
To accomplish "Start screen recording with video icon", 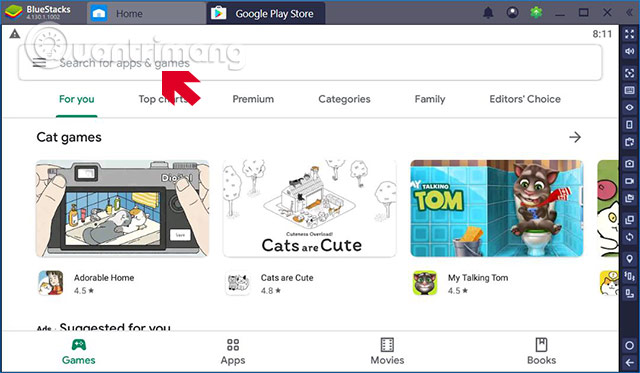I will tap(629, 181).
